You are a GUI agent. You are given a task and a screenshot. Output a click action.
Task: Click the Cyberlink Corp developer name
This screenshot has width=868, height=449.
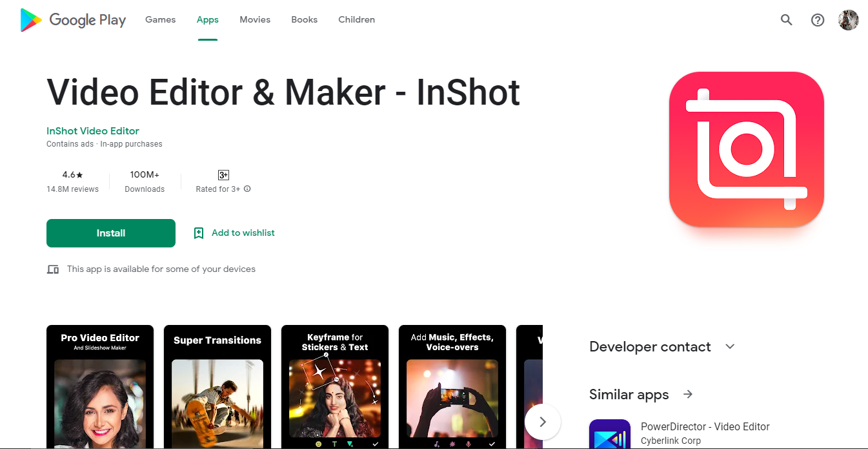point(671,441)
